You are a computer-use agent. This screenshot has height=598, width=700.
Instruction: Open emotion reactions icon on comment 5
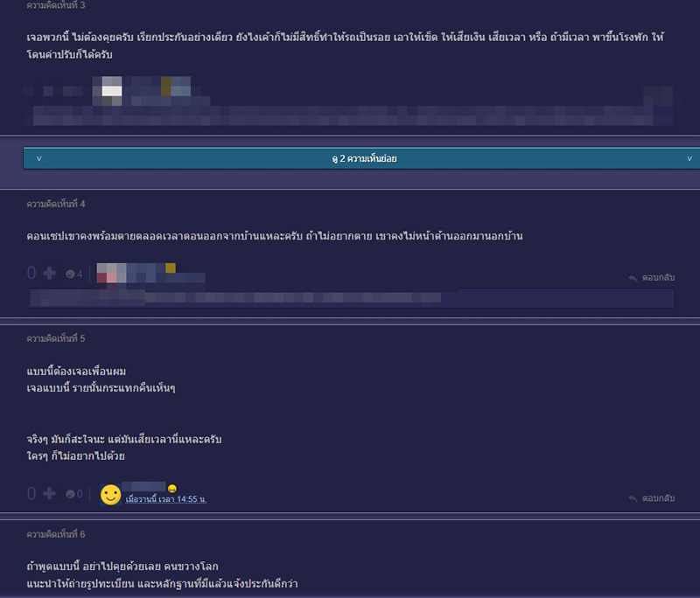70,495
